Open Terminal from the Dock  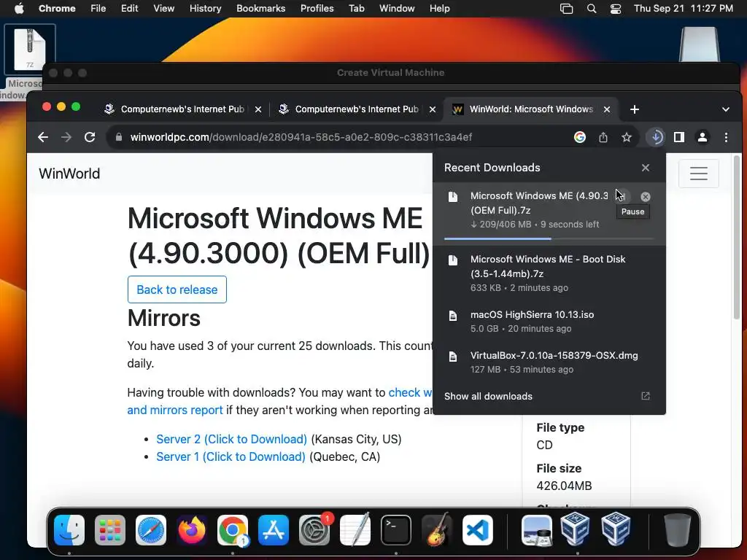pyautogui.click(x=396, y=530)
